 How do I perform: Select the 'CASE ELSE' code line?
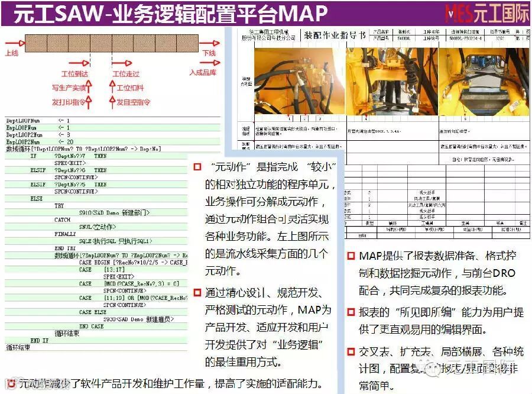(93, 312)
